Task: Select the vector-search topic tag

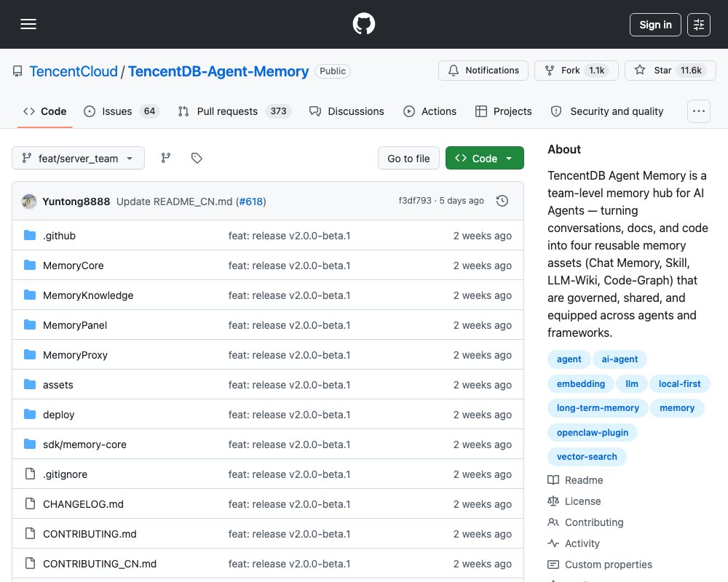Action: click(x=587, y=457)
